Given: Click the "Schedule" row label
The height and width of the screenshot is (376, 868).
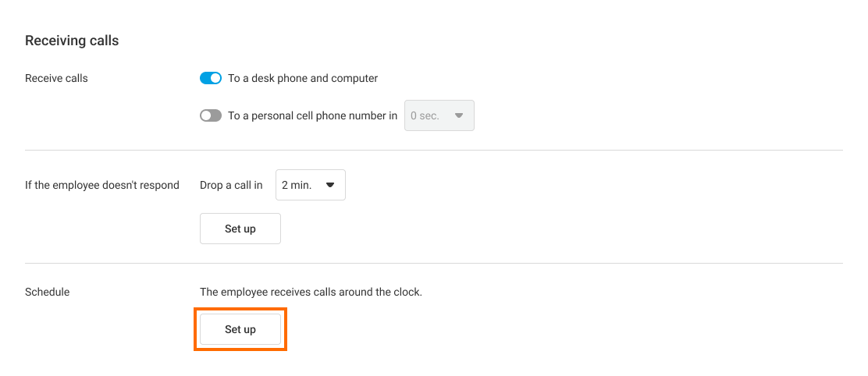Looking at the screenshot, I should pyautogui.click(x=48, y=292).
